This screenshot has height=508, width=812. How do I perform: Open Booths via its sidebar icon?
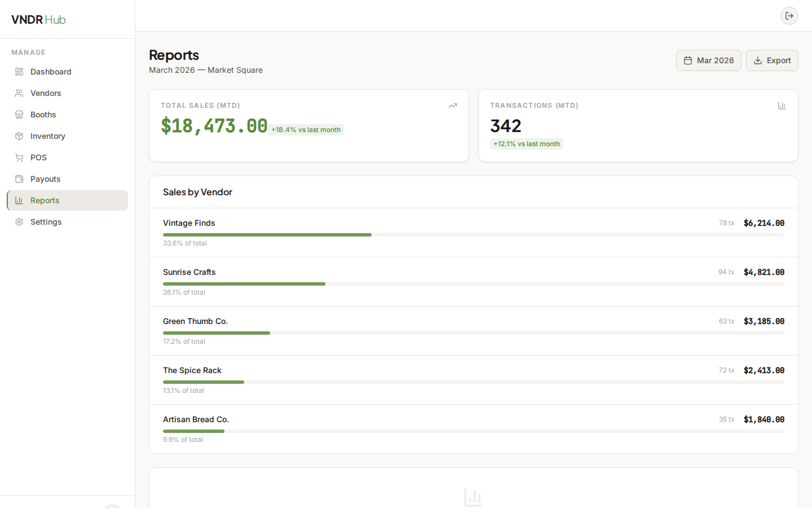pos(19,115)
